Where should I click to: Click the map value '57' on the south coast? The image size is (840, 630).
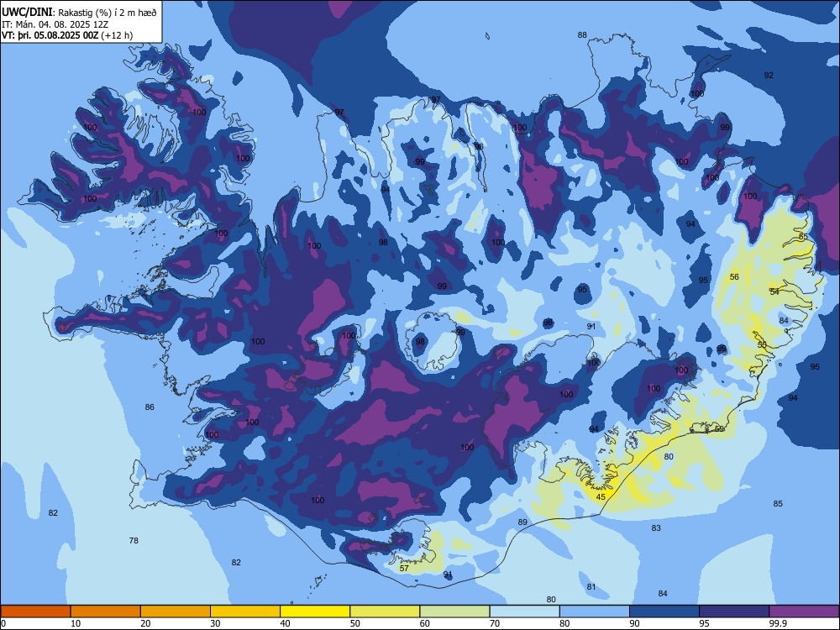(405, 568)
